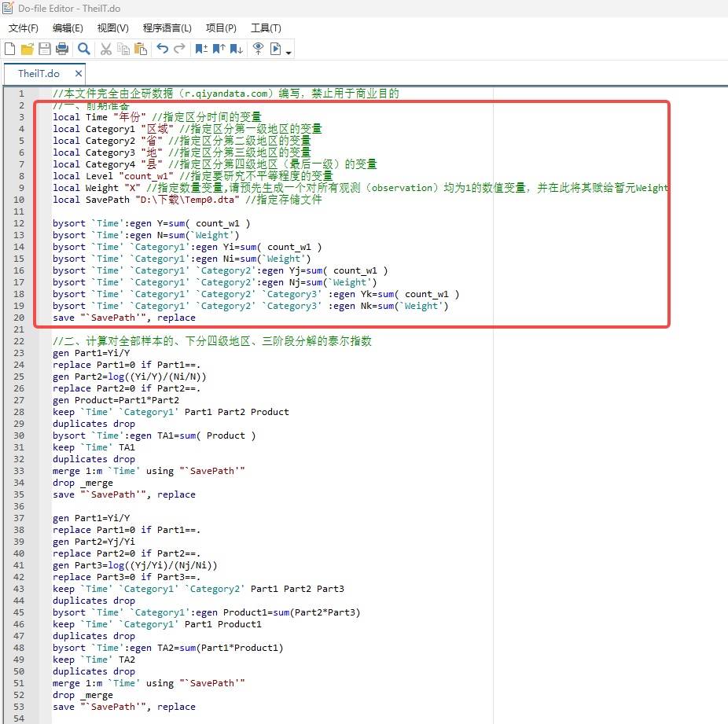Print the do-file using the printer icon
Screen dimensions: 728x724
[x=62, y=50]
